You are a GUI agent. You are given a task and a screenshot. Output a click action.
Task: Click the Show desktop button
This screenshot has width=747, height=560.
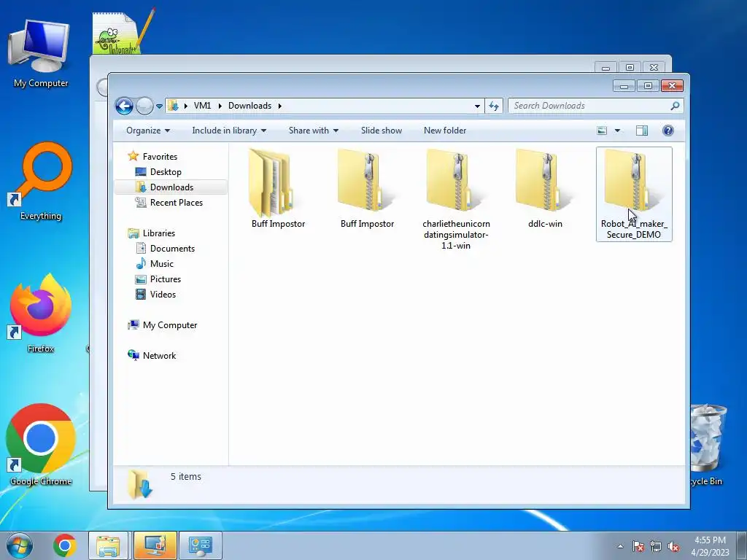tap(742, 545)
